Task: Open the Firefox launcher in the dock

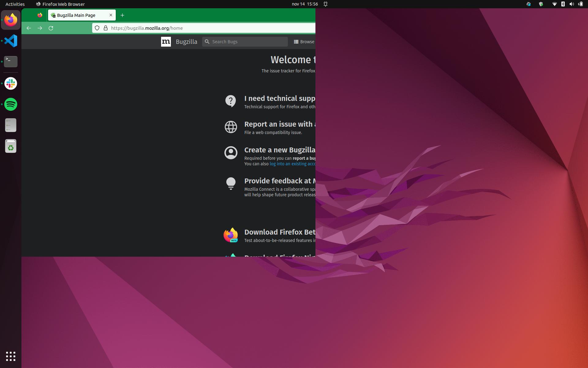Action: tap(10, 20)
